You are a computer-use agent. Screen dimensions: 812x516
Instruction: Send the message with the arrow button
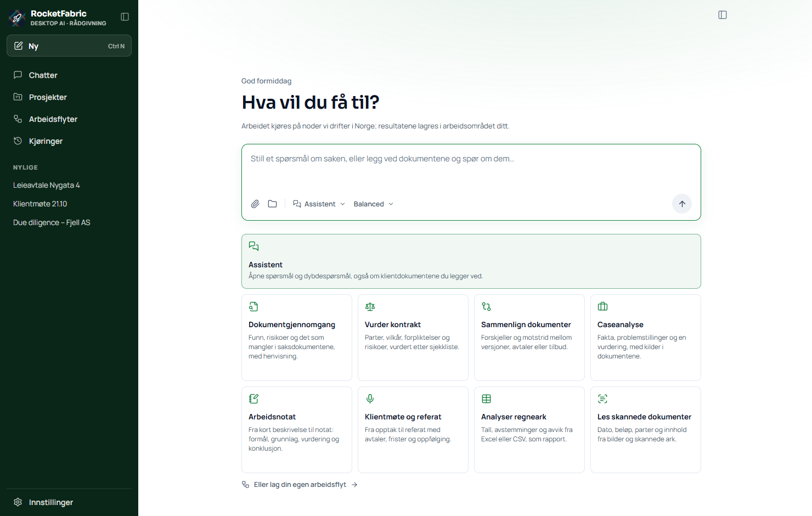pyautogui.click(x=682, y=204)
